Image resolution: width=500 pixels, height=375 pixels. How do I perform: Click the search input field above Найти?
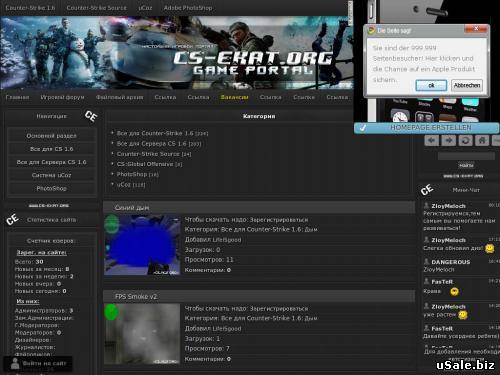(466, 156)
